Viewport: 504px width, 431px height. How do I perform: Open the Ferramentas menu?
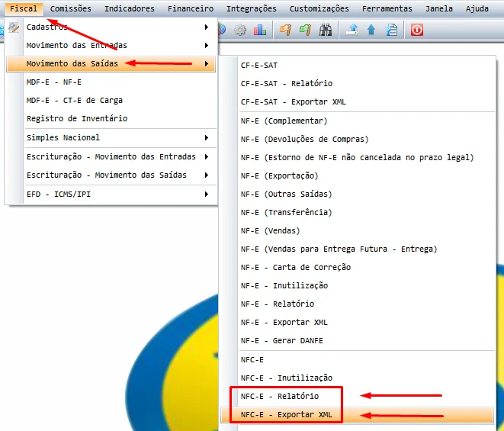pyautogui.click(x=387, y=8)
